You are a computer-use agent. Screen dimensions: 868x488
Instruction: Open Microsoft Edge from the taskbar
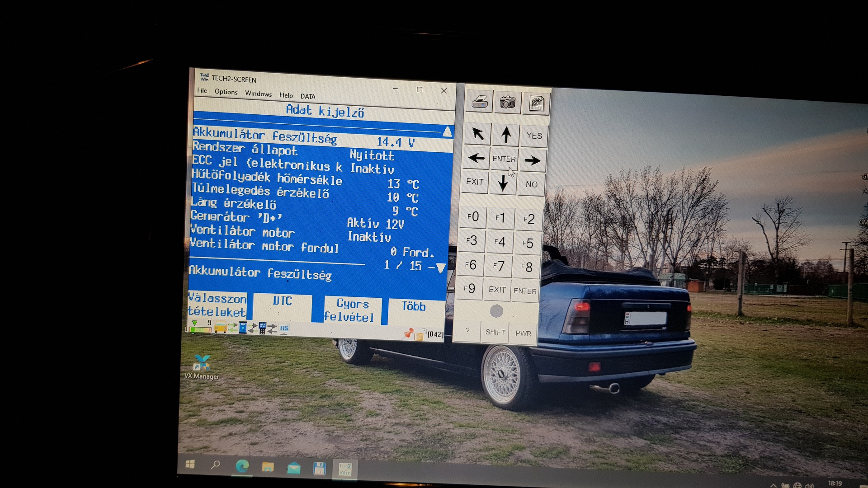click(x=242, y=466)
